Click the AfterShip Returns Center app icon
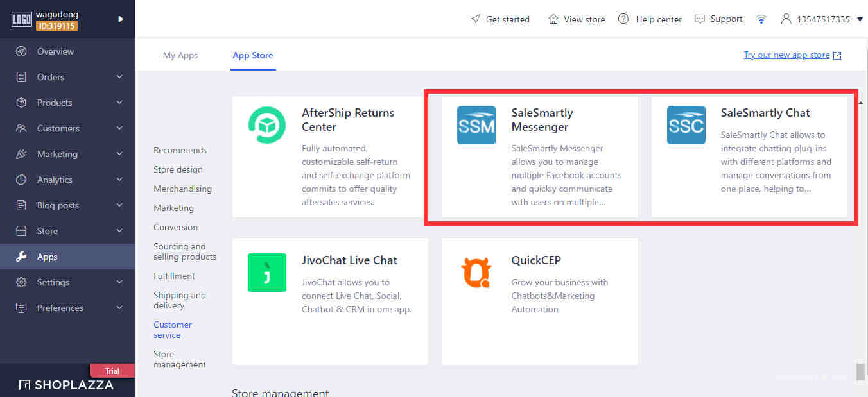 pos(267,125)
